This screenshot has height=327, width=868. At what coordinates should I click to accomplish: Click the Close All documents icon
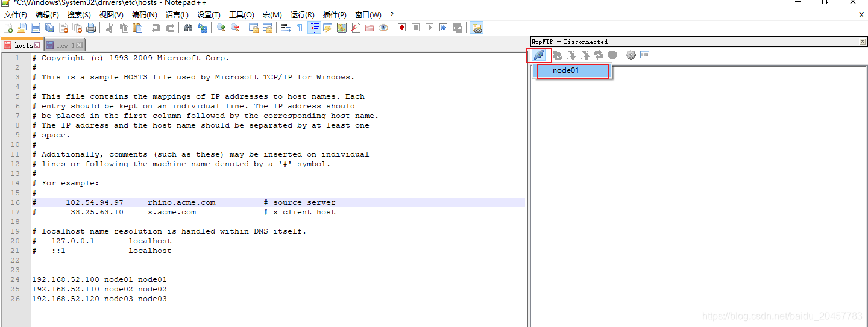click(x=77, y=28)
